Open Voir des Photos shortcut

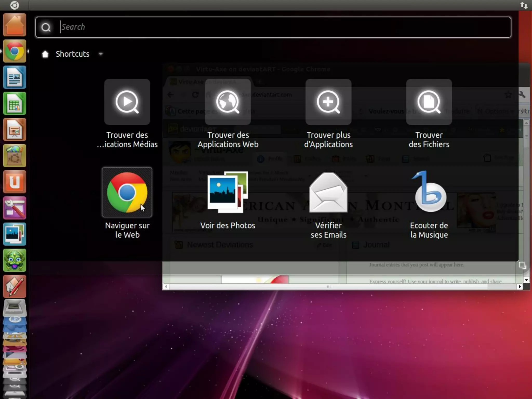point(228,192)
